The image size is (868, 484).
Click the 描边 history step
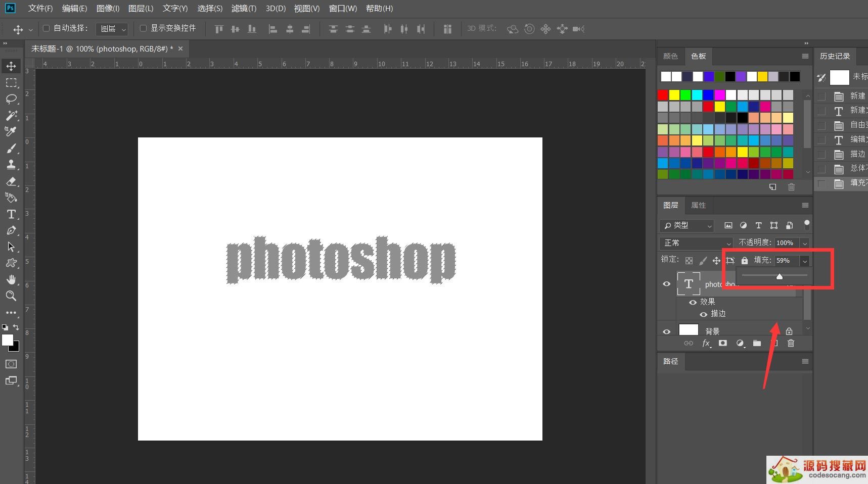pyautogui.click(x=857, y=154)
